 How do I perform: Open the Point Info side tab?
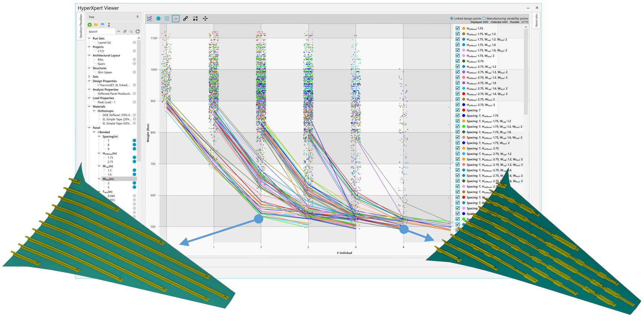[536, 20]
